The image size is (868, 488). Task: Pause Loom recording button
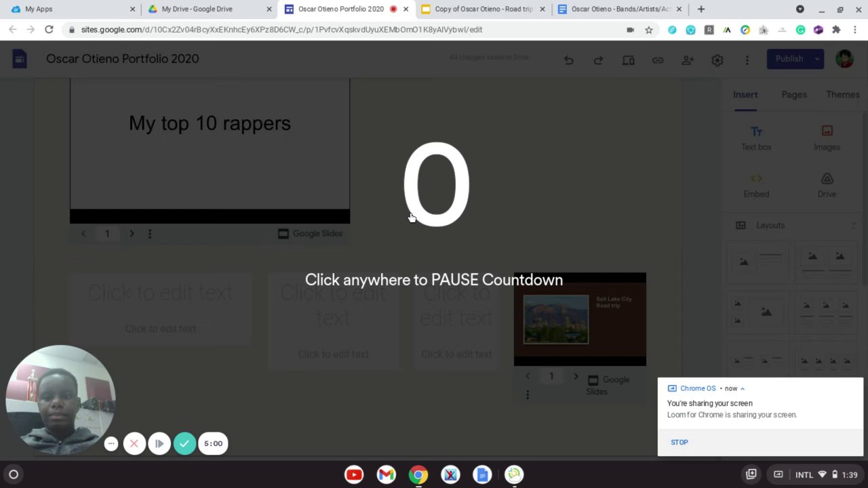159,443
